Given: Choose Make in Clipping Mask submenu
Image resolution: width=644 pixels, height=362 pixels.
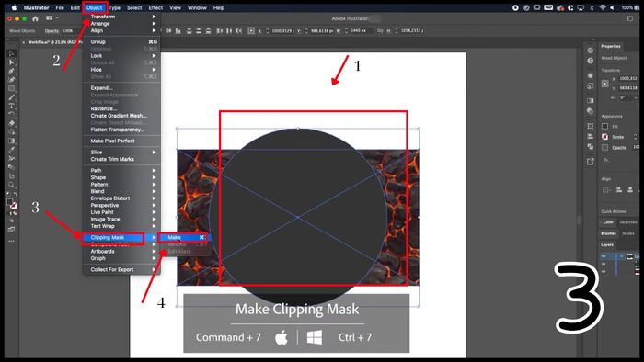Looking at the screenshot, I should click(184, 237).
